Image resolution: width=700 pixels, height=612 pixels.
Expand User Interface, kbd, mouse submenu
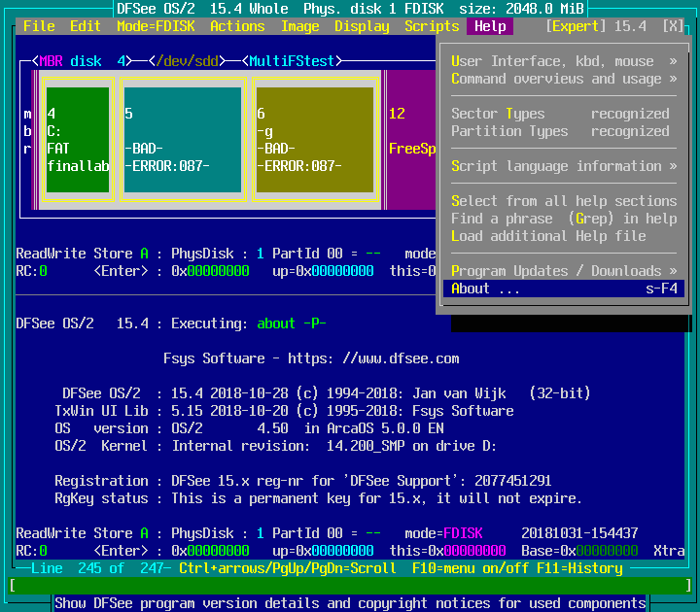564,61
